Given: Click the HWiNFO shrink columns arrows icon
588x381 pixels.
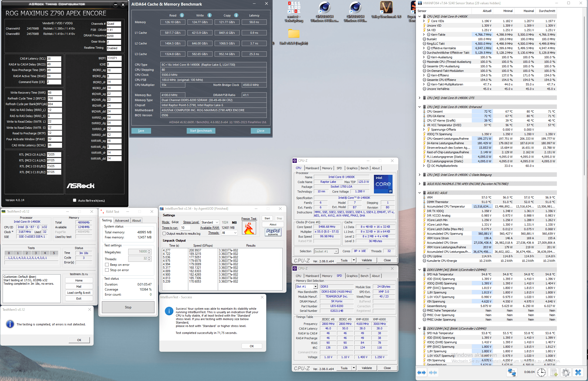Looking at the screenshot, I should point(433,372).
